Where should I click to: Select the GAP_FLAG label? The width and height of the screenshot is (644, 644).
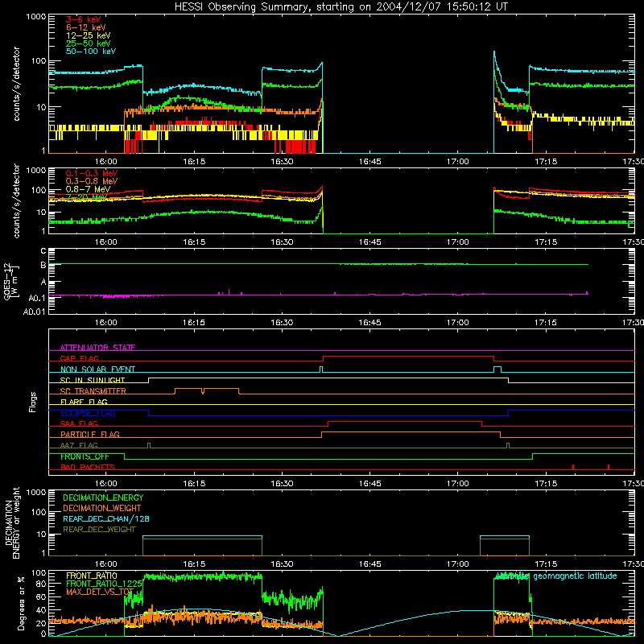(x=79, y=358)
